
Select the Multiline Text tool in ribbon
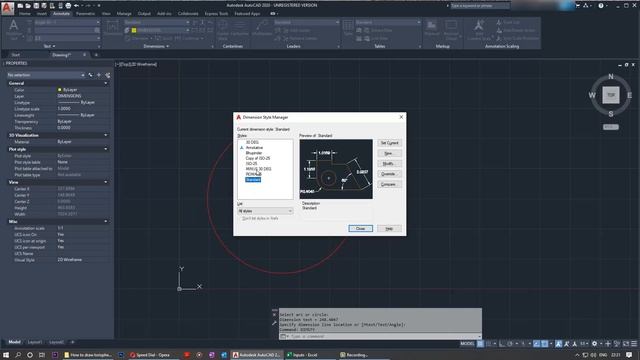13,29
